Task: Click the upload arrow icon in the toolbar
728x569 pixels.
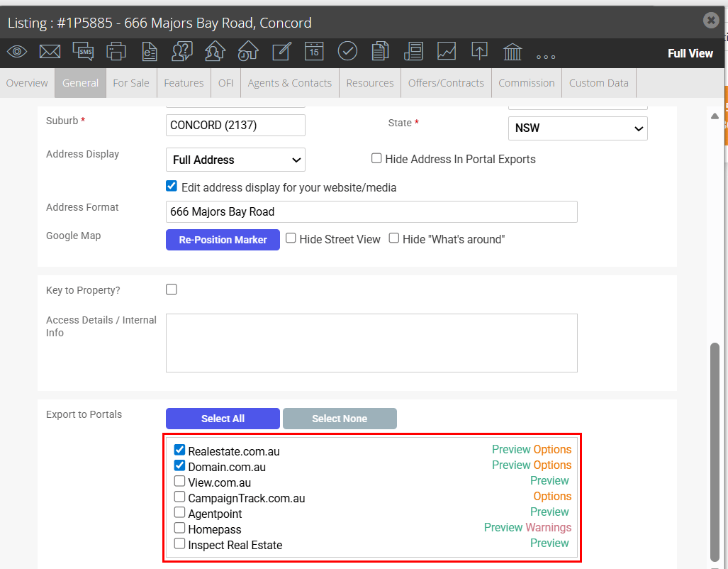Action: 479,50
